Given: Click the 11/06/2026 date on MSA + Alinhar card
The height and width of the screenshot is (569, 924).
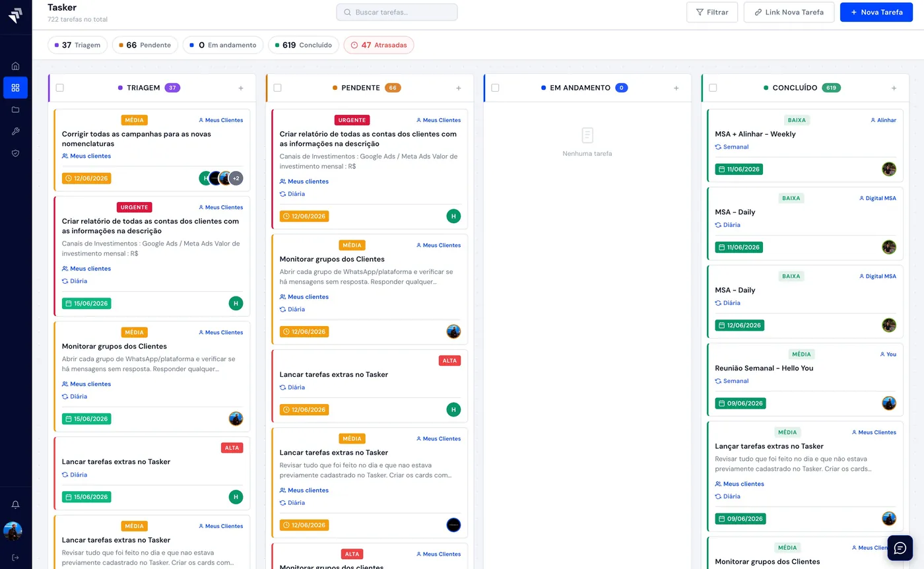Looking at the screenshot, I should click(x=739, y=169).
